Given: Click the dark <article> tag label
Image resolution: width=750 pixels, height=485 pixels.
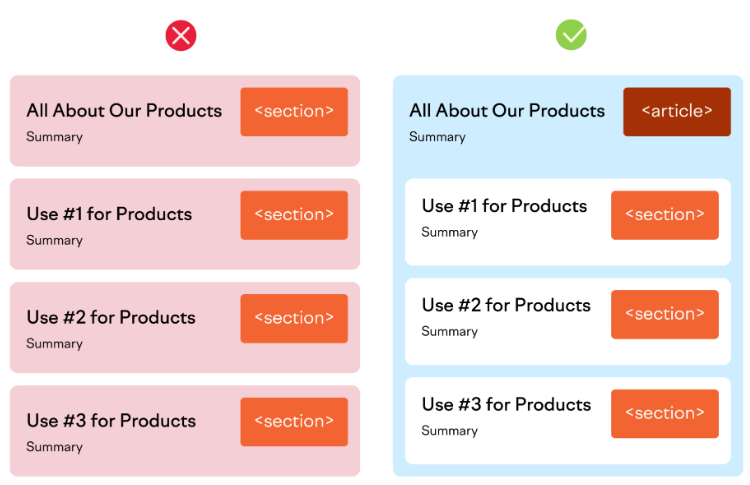Looking at the screenshot, I should click(677, 111).
